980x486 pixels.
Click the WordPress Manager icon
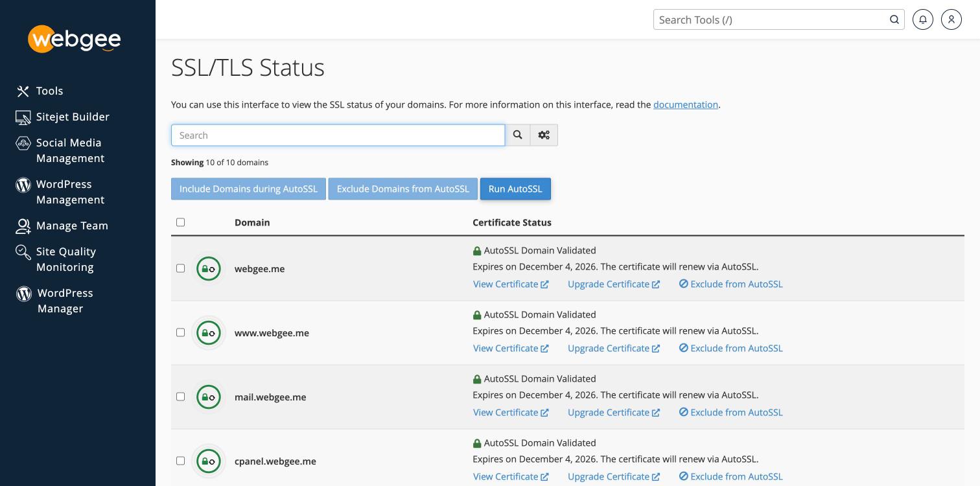(x=24, y=294)
